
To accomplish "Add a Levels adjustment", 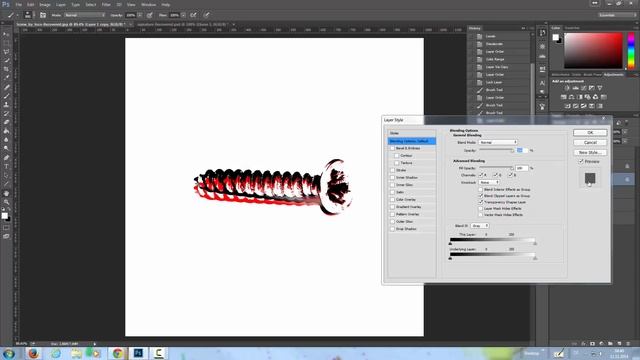I will [x=576, y=88].
